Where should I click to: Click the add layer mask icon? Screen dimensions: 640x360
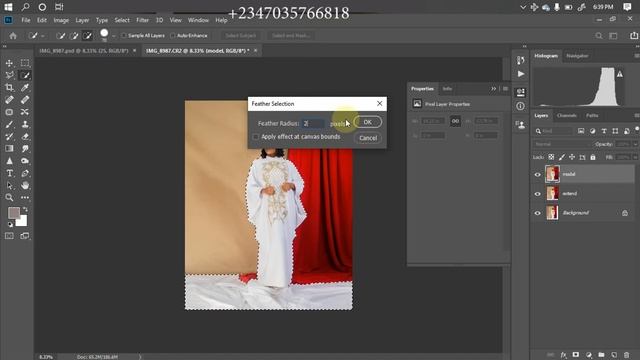[576, 355]
